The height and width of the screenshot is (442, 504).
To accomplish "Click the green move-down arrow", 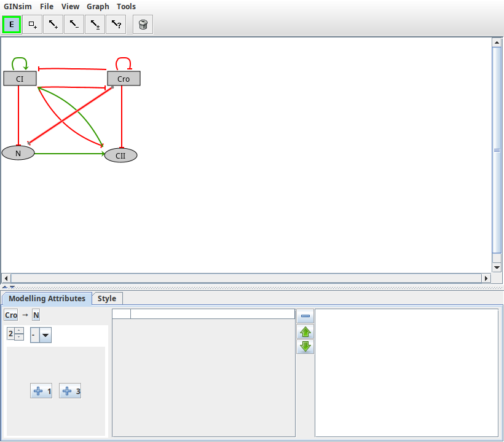I will click(x=305, y=346).
